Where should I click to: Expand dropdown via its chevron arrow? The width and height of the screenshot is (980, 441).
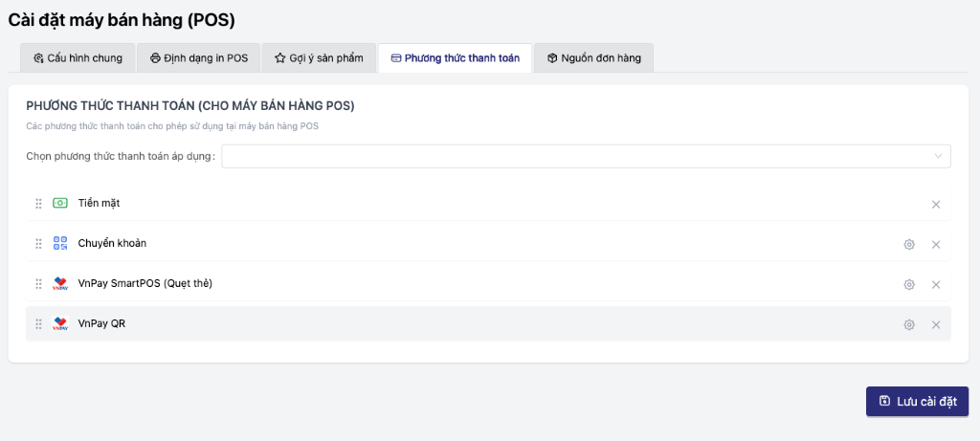click(938, 156)
